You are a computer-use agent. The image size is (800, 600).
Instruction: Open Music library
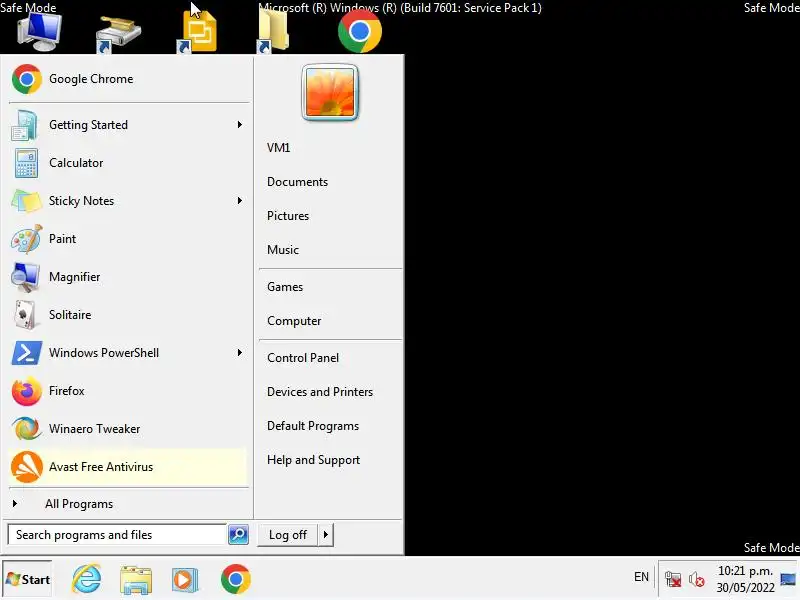click(x=283, y=250)
